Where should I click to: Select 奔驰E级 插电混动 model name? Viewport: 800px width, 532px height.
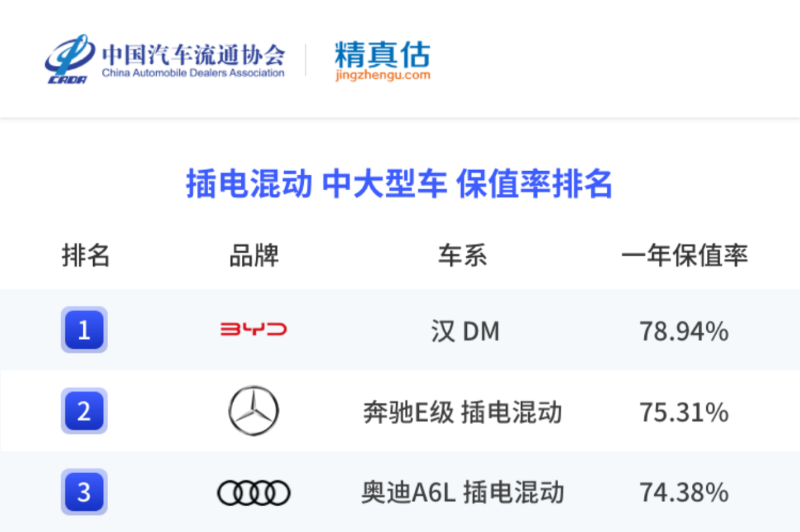[462, 413]
